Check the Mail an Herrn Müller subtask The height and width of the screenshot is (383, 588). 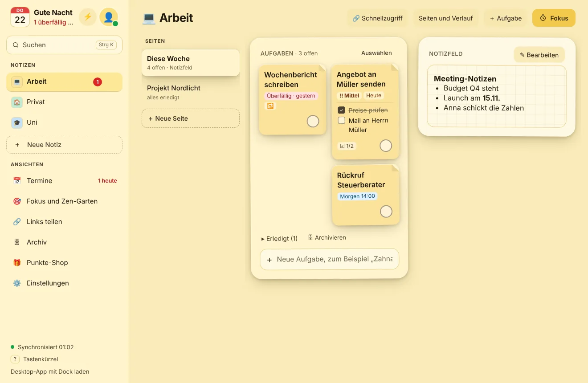pos(342,120)
